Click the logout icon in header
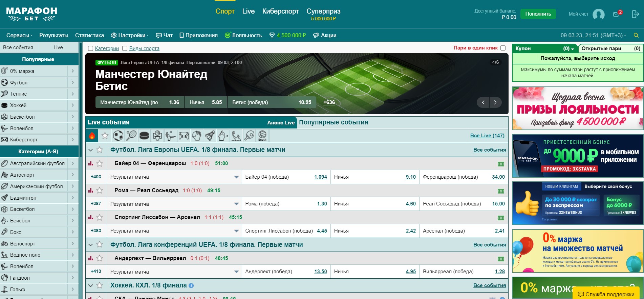Image resolution: width=644 pixels, height=299 pixels. 635,14
